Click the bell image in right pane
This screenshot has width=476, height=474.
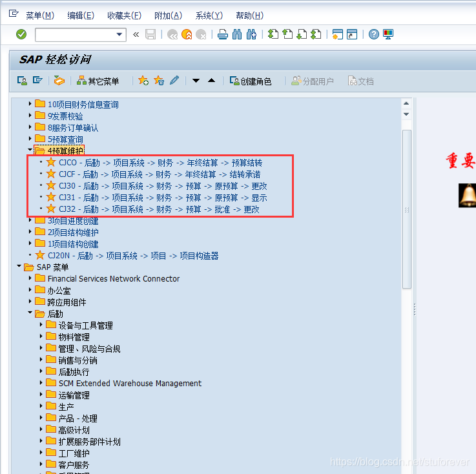tap(468, 196)
